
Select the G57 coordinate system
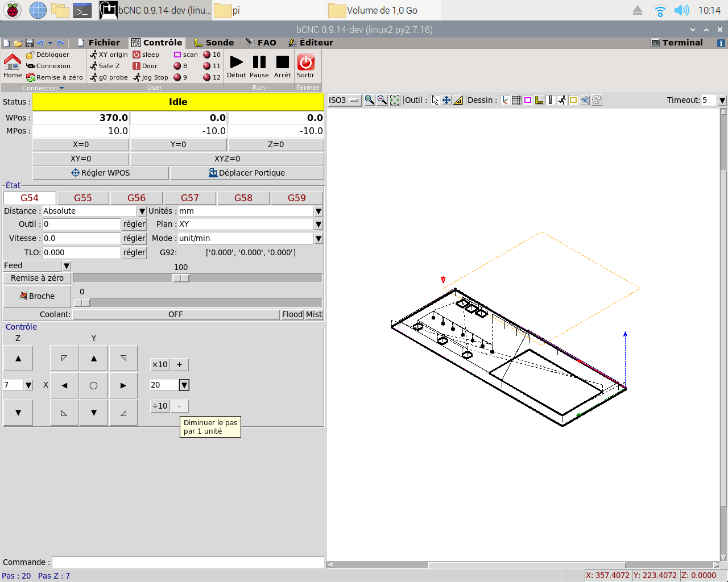click(x=190, y=198)
